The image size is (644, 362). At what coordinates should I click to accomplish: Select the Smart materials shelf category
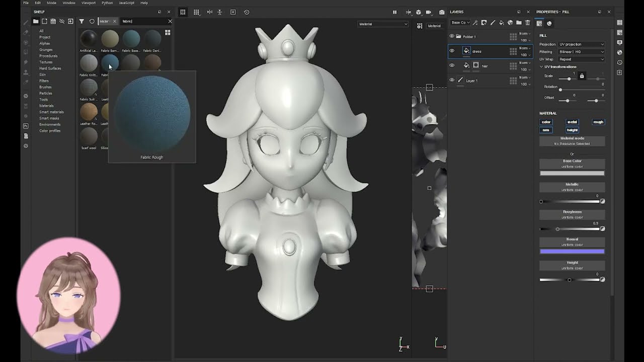point(51,112)
